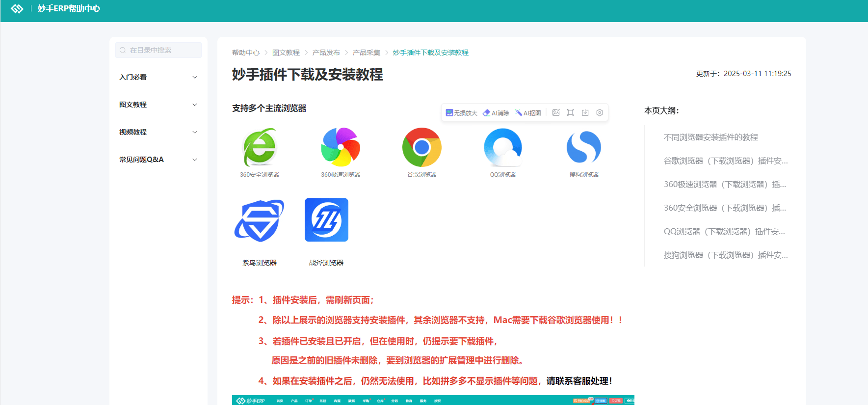Open the hexagon settings icon in the floating toolbar
This screenshot has height=405, width=868.
pyautogui.click(x=600, y=112)
